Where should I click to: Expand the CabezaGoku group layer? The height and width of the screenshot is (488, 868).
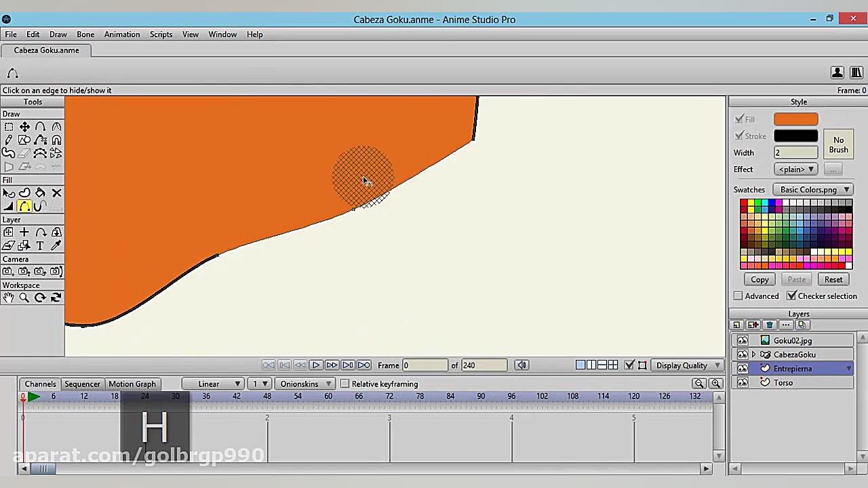coord(754,354)
